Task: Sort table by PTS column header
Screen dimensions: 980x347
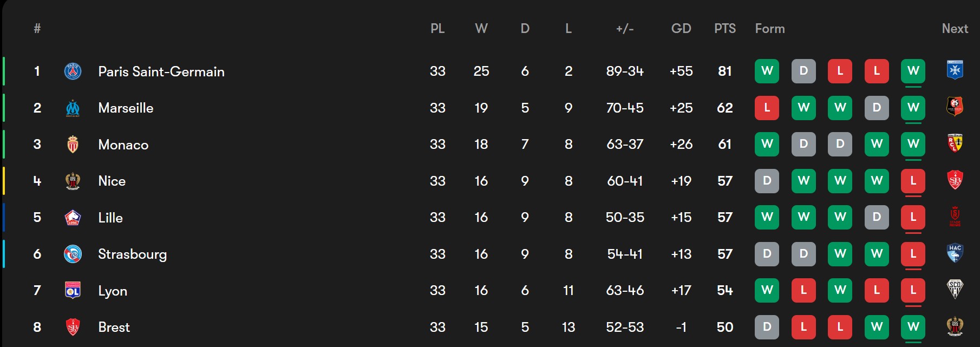Action: pyautogui.click(x=724, y=29)
